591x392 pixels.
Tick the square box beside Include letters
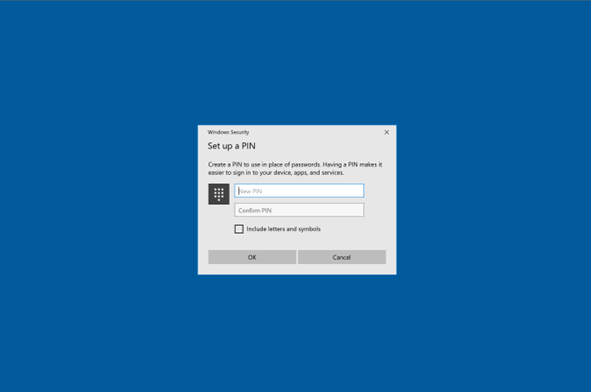tap(239, 229)
